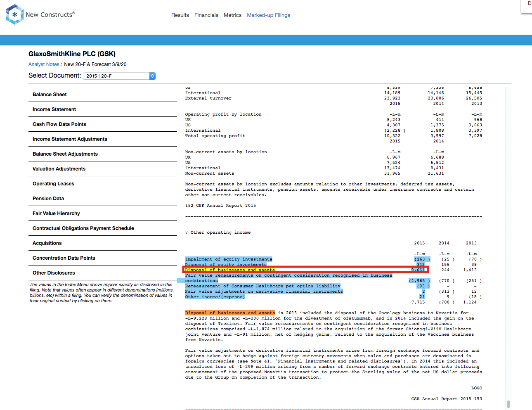Select Valuation Adjustments
Screen dimensions: 532x410
click(x=103, y=169)
